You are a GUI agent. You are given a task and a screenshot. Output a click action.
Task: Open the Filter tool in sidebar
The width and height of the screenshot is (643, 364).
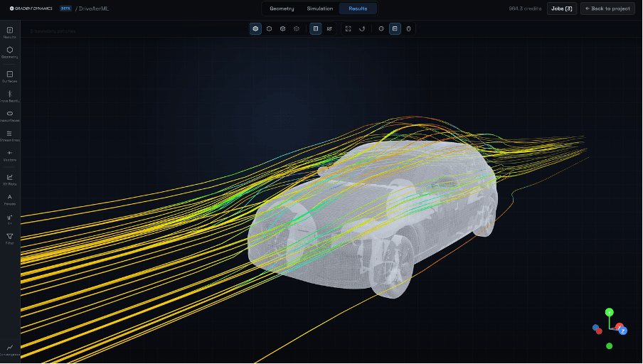(10, 239)
